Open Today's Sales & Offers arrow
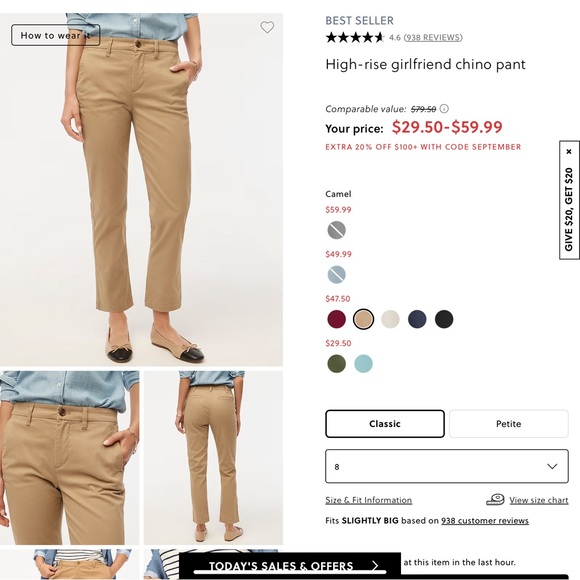The width and height of the screenshot is (580, 580). [x=375, y=566]
